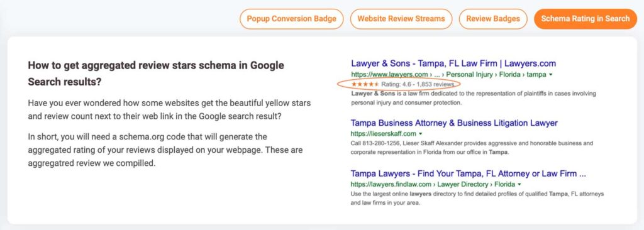Open Tampa Lawyers findlaw result title

[x=468, y=173]
